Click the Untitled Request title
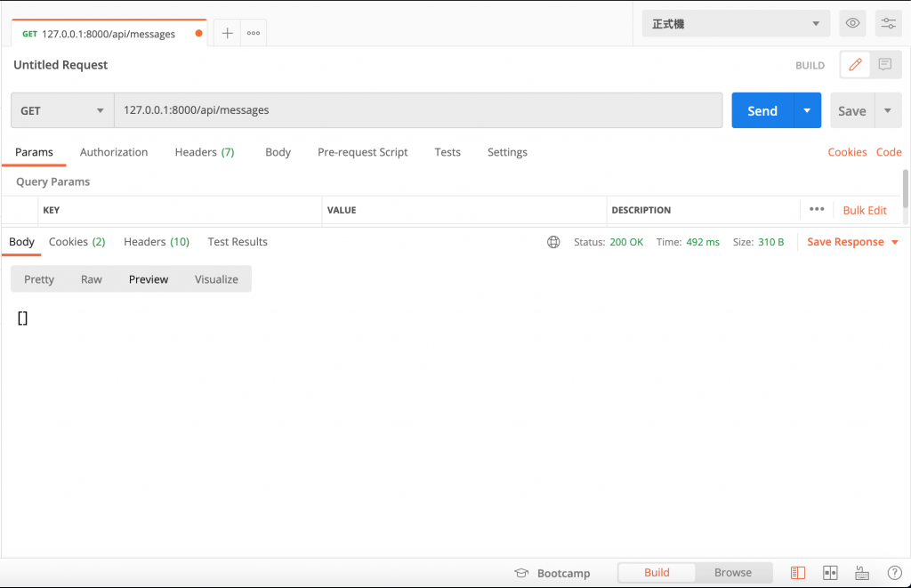This screenshot has width=911, height=588. [60, 65]
